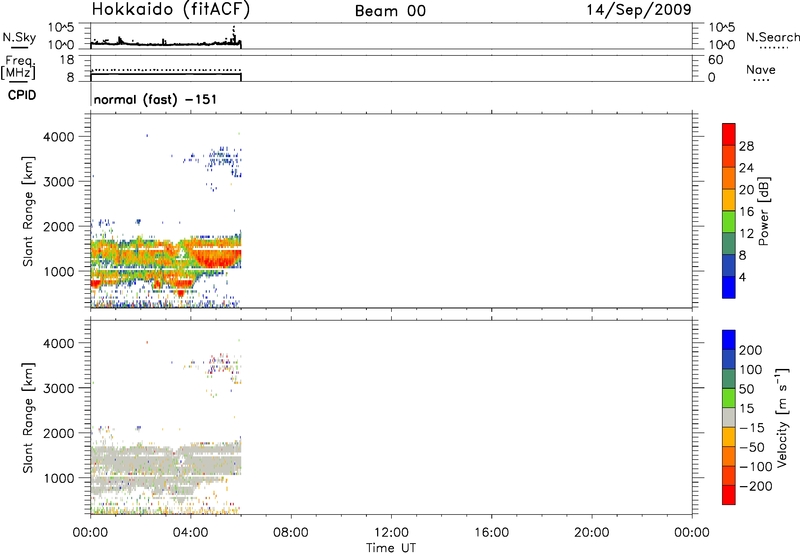This screenshot has height=554, width=800.
Task: Click the '4' tick on Power colorbar
Action: pyautogui.click(x=743, y=277)
